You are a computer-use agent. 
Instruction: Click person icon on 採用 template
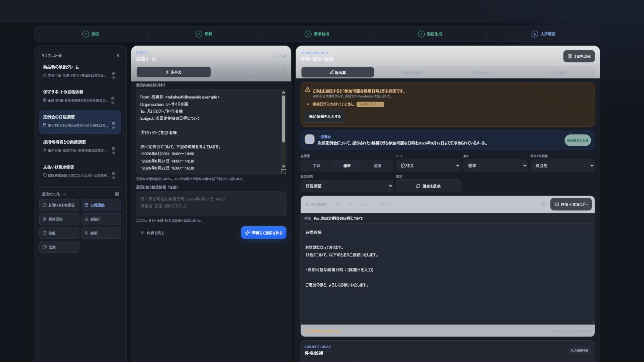pyautogui.click(x=86, y=233)
